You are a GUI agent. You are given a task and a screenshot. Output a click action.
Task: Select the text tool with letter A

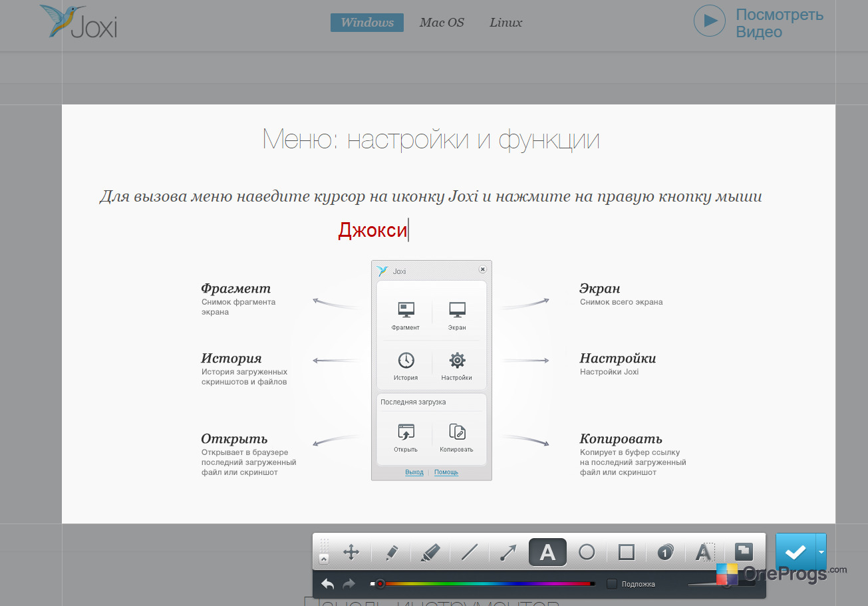[x=547, y=552]
